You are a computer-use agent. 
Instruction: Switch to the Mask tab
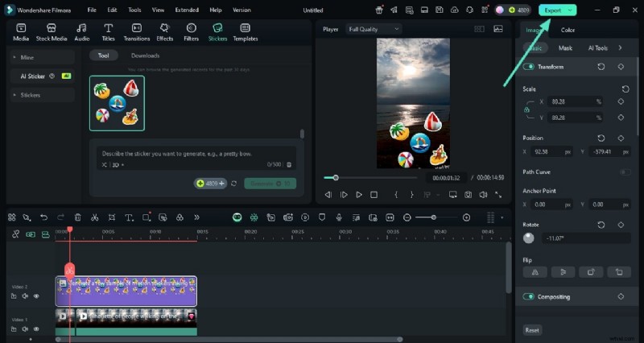click(565, 48)
